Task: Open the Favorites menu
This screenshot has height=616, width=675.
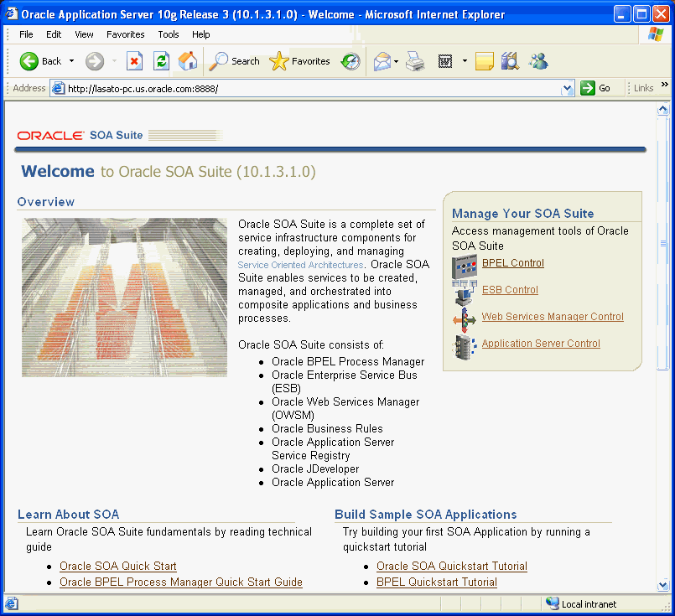Action: coord(126,34)
